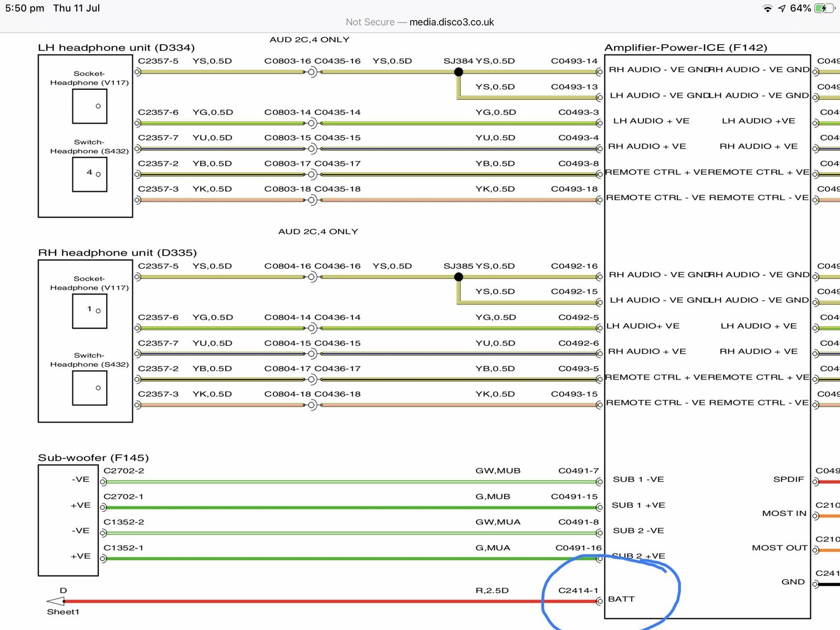Click the RH headphone unit (D335) heading
Image resolution: width=840 pixels, height=630 pixels.
point(117,253)
